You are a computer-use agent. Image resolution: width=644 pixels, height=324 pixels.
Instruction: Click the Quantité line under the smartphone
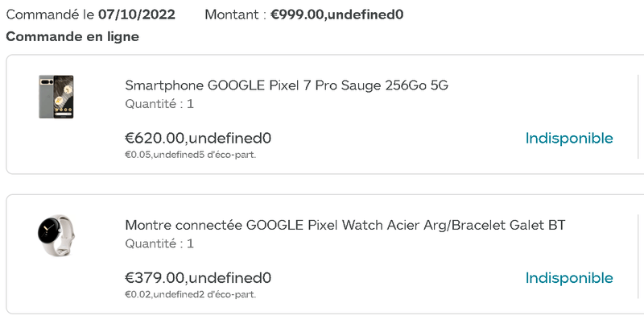pyautogui.click(x=159, y=104)
